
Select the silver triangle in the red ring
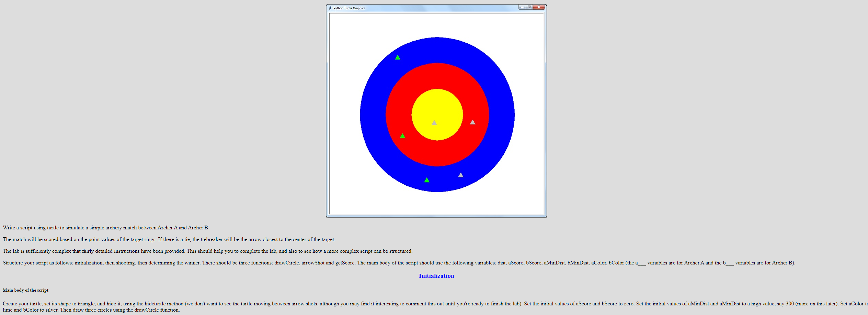472,122
